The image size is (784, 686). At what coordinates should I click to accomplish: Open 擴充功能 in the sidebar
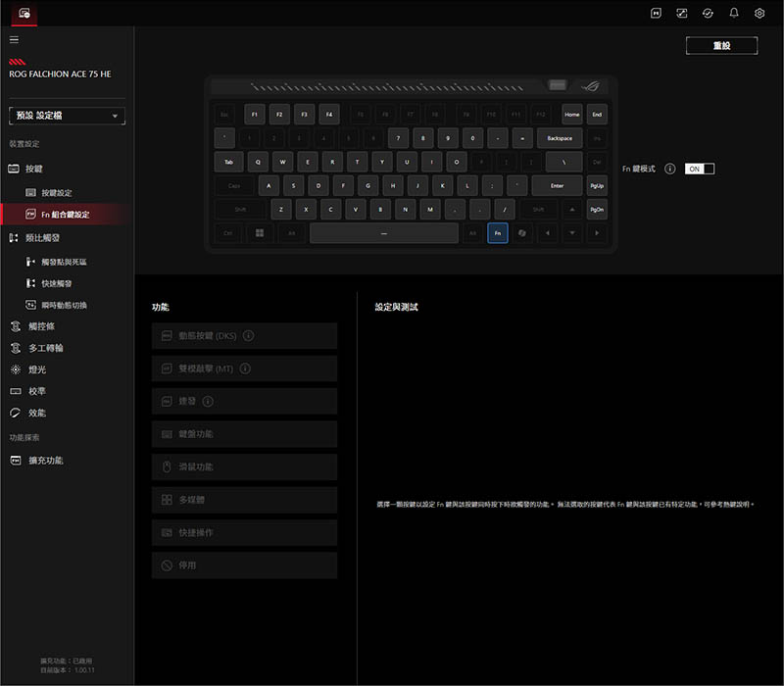pos(45,460)
